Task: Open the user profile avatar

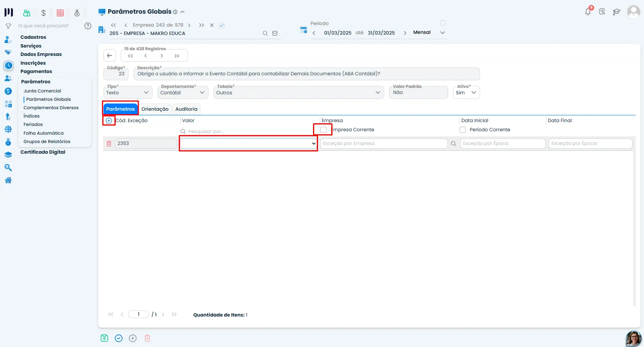Action: pos(633,11)
